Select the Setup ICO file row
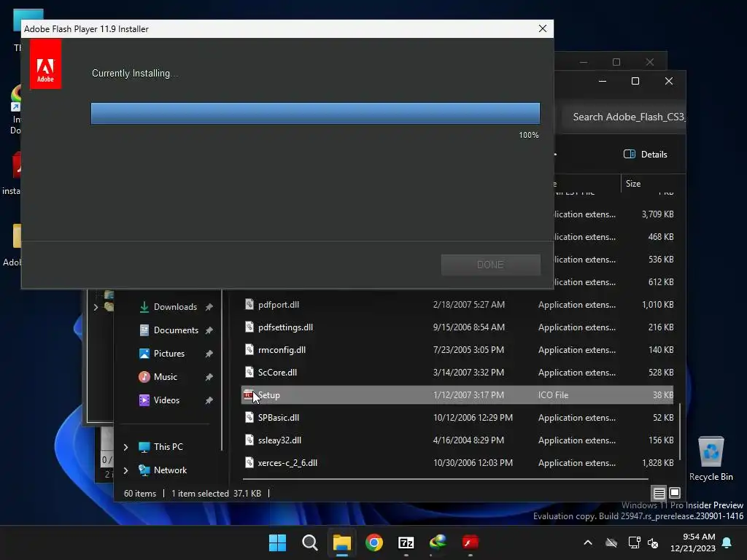The height and width of the screenshot is (560, 747). 457,395
